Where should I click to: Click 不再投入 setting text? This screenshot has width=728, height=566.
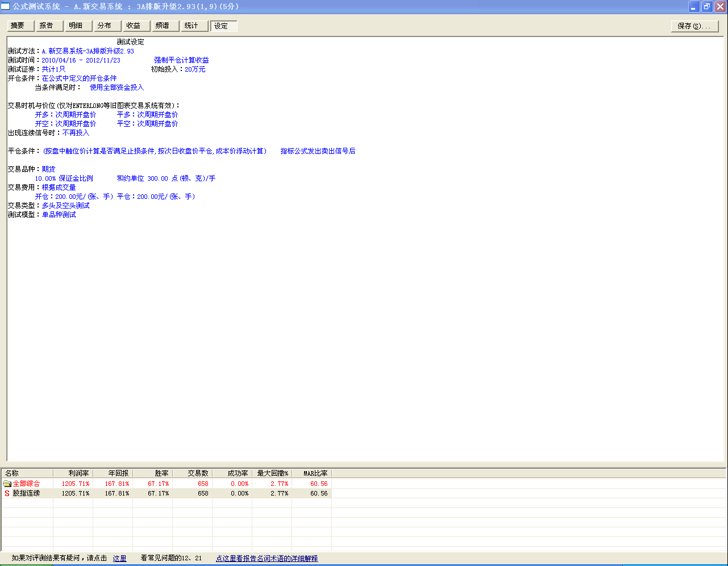coord(76,133)
